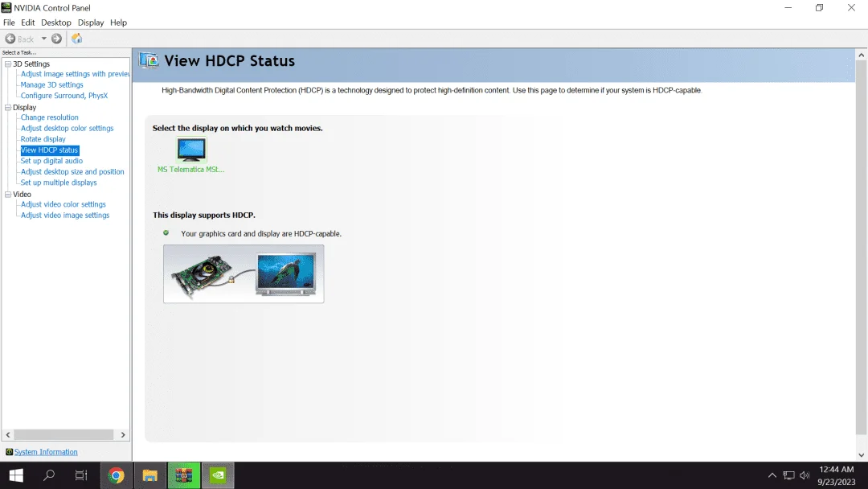Collapse the Display tree node
Screen dimensions: 868x489
pos(8,108)
